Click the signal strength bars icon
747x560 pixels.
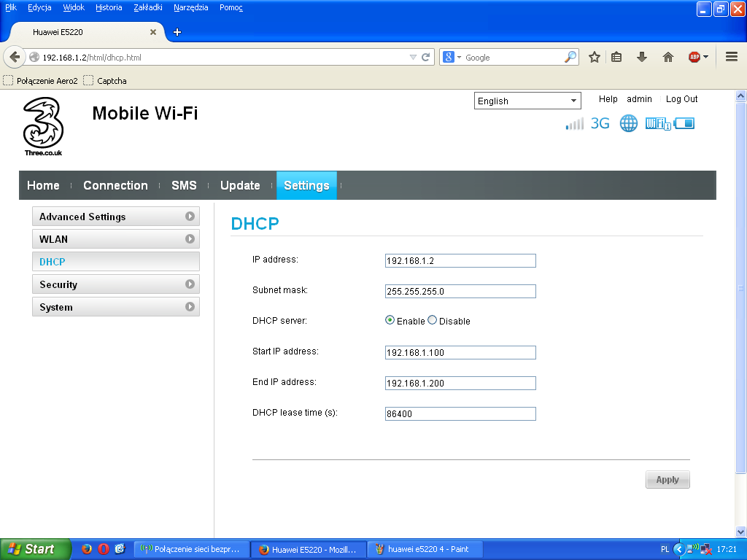575,124
